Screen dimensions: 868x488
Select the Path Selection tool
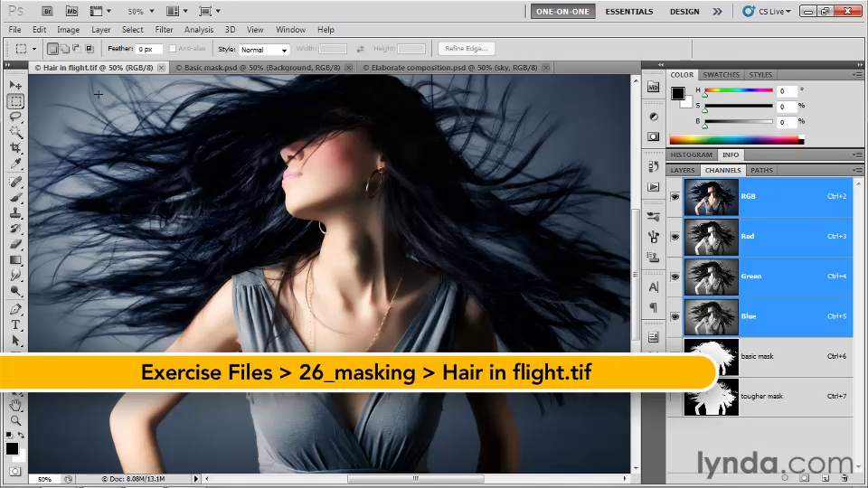[x=15, y=341]
